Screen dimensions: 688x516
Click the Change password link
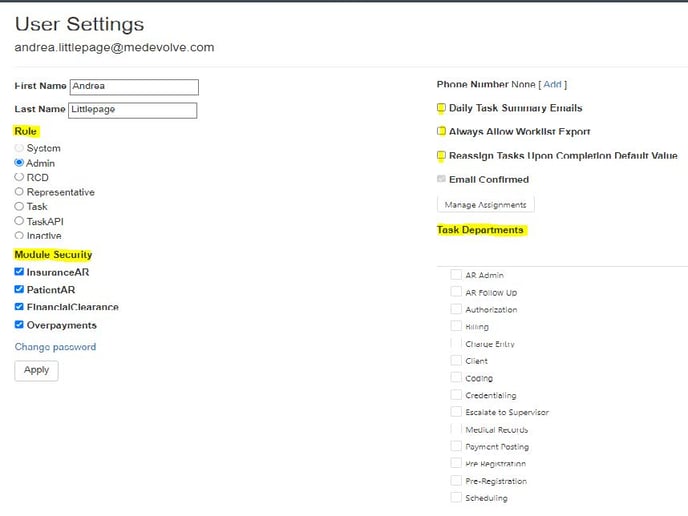pyautogui.click(x=55, y=347)
